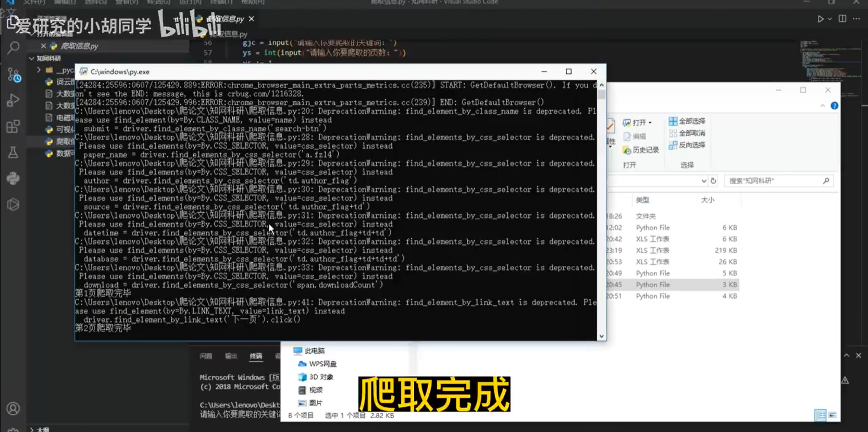The width and height of the screenshot is (868, 432).
Task: Maximize the VS Code panel with chevron
Action: (847, 355)
